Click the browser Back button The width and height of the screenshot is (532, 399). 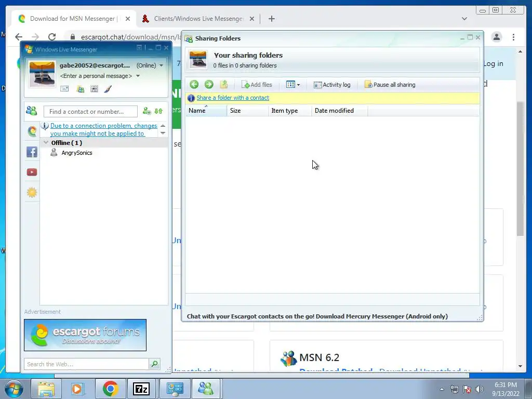coord(19,37)
